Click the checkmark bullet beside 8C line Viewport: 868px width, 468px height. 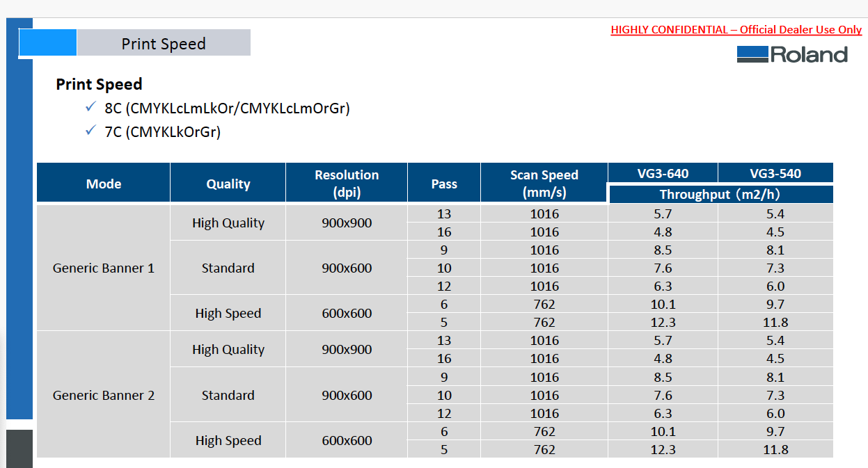[90, 107]
